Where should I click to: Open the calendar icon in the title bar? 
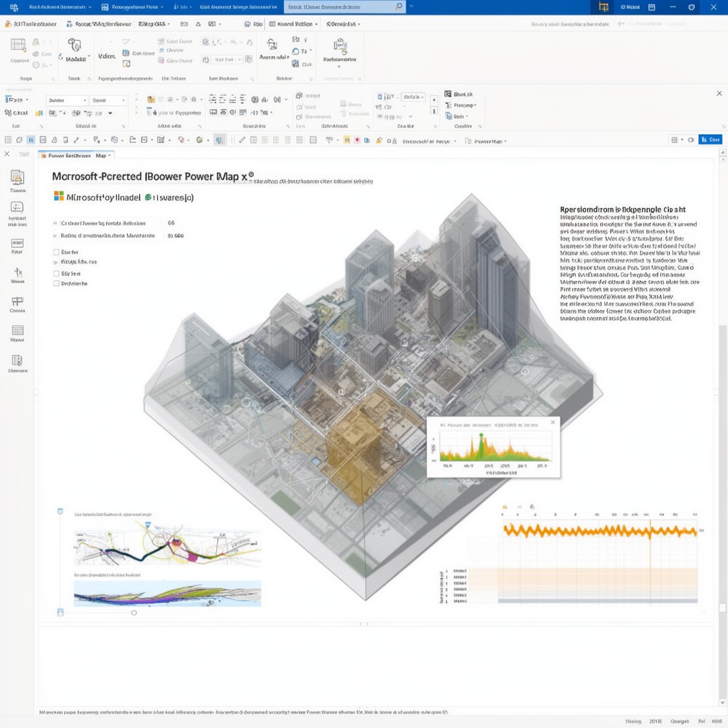[x=652, y=7]
